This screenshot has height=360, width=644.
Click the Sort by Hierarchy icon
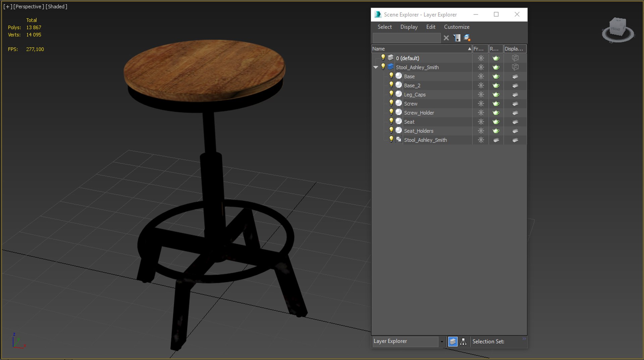tap(463, 342)
